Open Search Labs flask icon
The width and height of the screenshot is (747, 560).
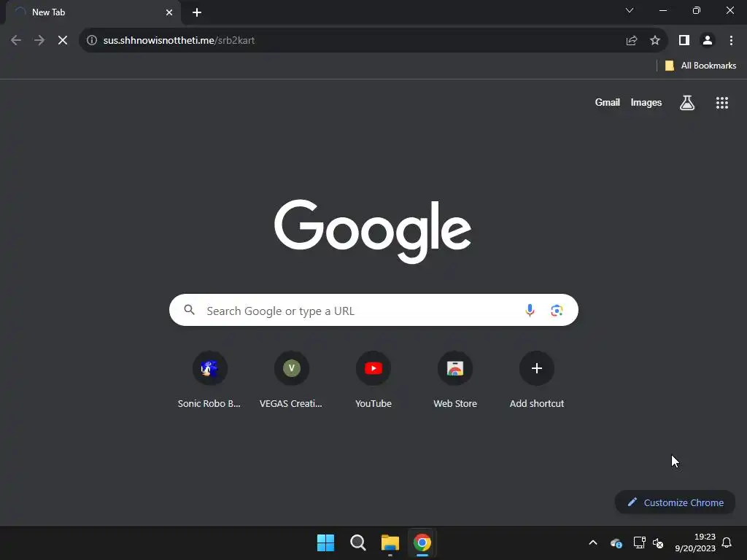pos(687,102)
